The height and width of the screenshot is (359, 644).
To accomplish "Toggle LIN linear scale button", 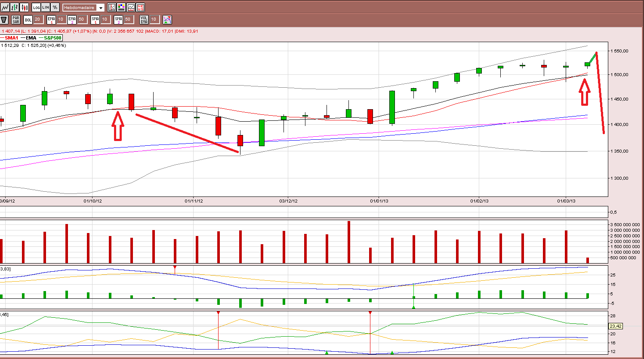I will coord(46,7).
